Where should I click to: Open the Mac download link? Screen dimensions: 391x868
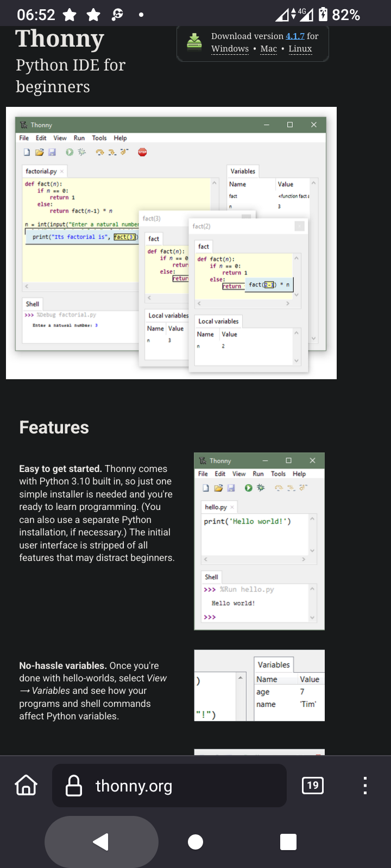click(268, 49)
